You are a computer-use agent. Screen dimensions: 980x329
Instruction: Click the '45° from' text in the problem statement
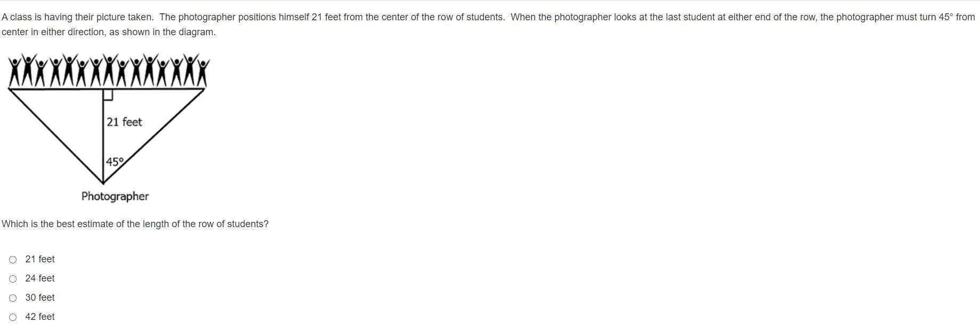tap(957, 17)
